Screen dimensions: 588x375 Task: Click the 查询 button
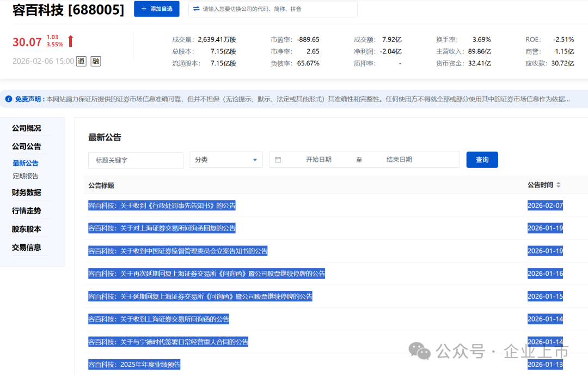pyautogui.click(x=482, y=160)
